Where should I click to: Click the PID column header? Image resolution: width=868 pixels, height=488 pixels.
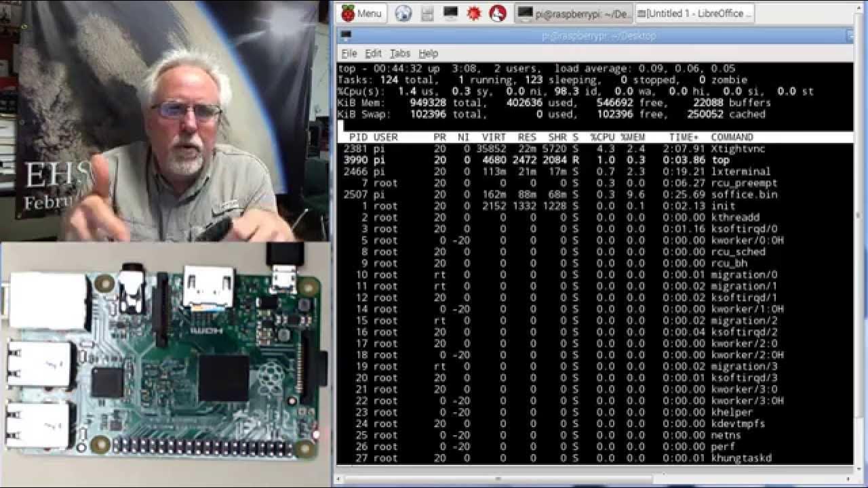(358, 137)
